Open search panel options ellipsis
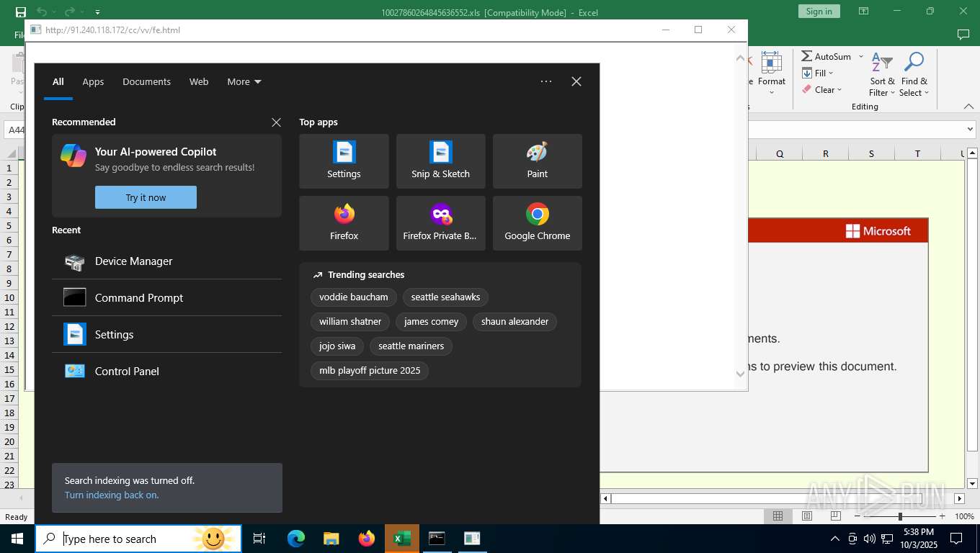This screenshot has width=980, height=553. tap(546, 81)
